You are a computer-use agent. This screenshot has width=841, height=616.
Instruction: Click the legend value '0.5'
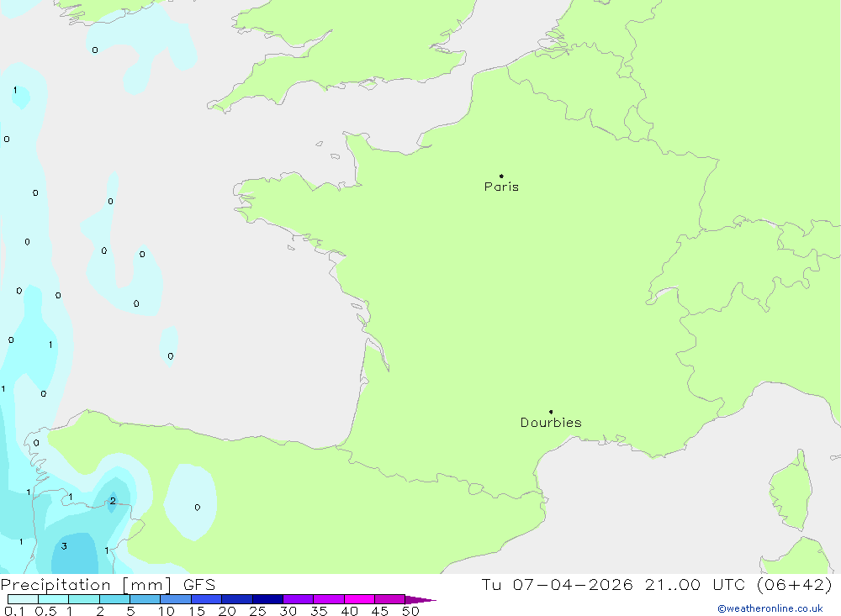(x=45, y=611)
